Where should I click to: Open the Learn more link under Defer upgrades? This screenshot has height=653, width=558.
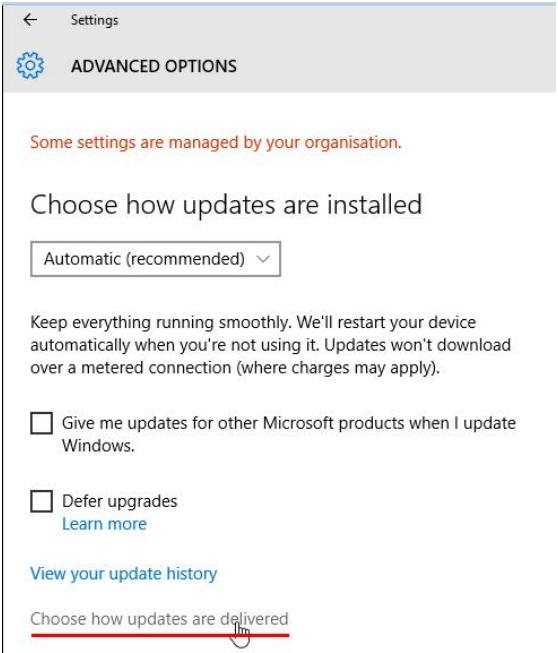coord(104,523)
